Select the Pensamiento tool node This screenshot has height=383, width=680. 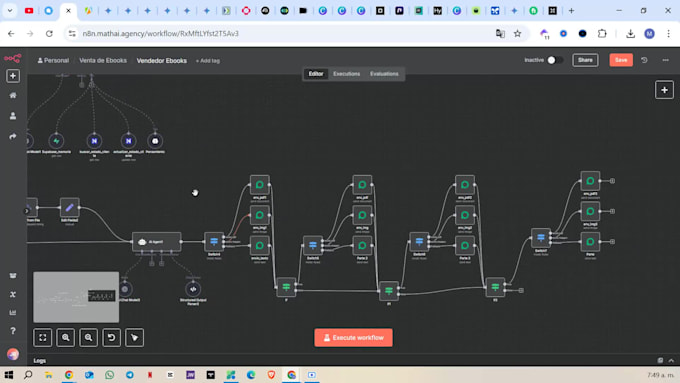[155, 141]
